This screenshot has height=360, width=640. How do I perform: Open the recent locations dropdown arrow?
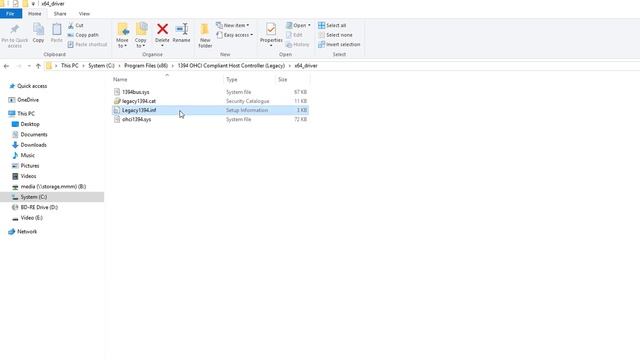pyautogui.click(x=29, y=66)
